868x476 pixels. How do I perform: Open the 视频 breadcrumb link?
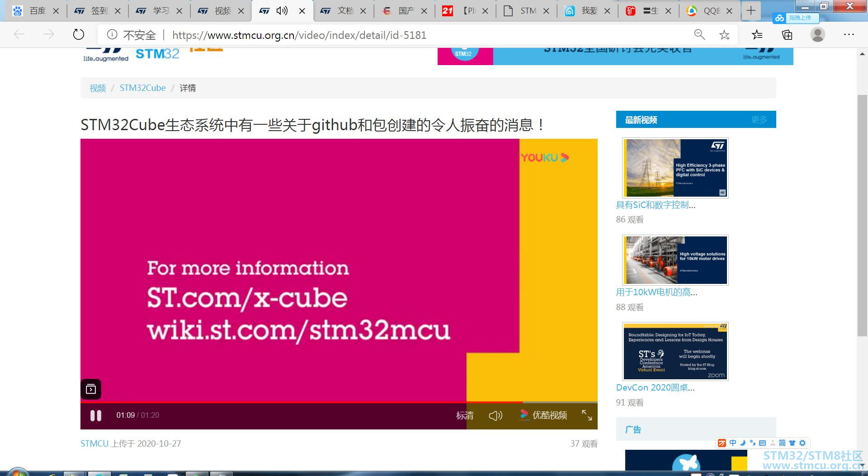[98, 88]
